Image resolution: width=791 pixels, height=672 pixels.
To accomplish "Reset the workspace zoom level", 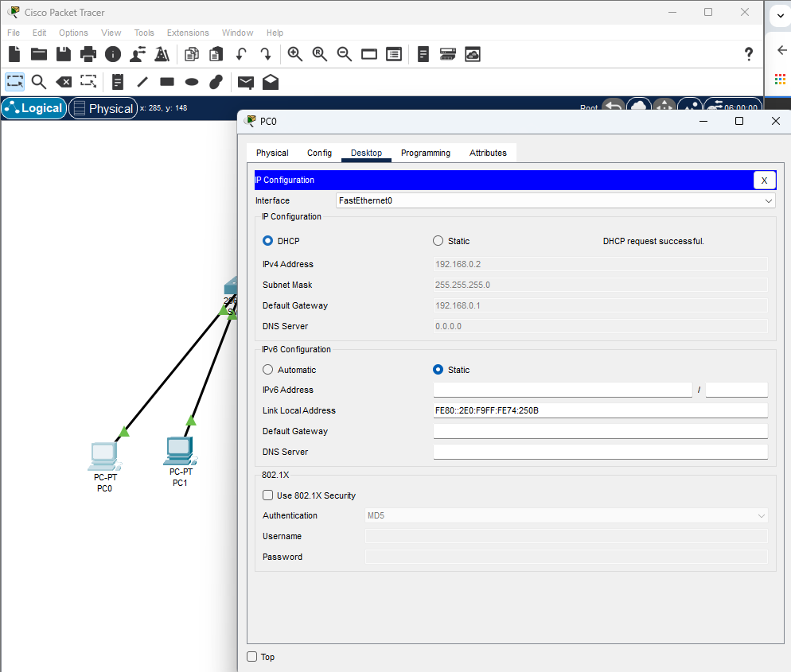I will [x=320, y=54].
